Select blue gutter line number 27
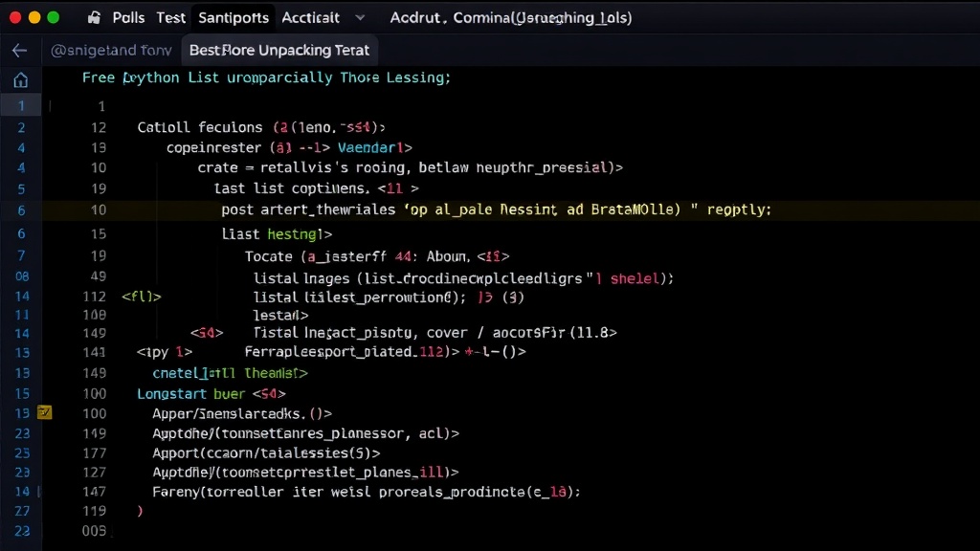The image size is (980, 551). 22,511
